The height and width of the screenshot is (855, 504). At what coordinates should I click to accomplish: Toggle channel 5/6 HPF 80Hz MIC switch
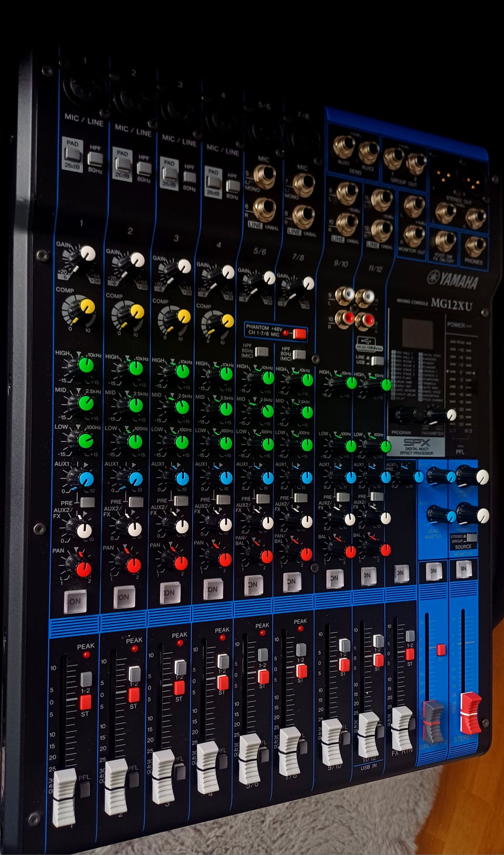click(x=261, y=352)
